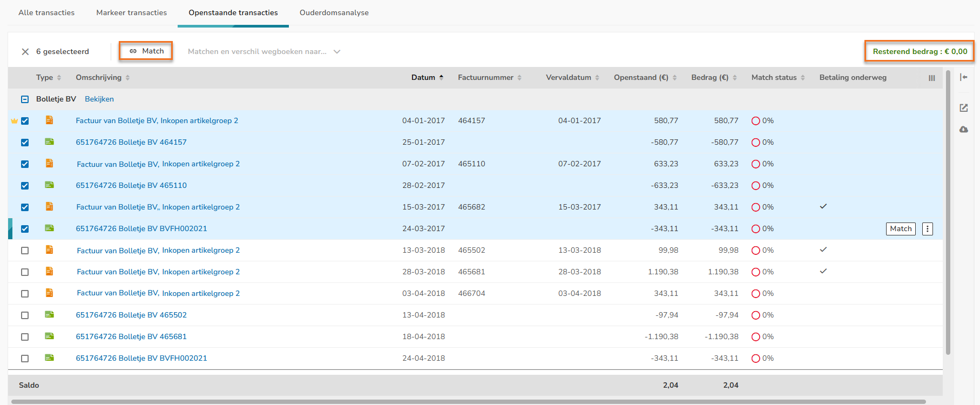Uncheck the 28-02-2017 payment row
The height and width of the screenshot is (405, 980).
pyautogui.click(x=25, y=186)
